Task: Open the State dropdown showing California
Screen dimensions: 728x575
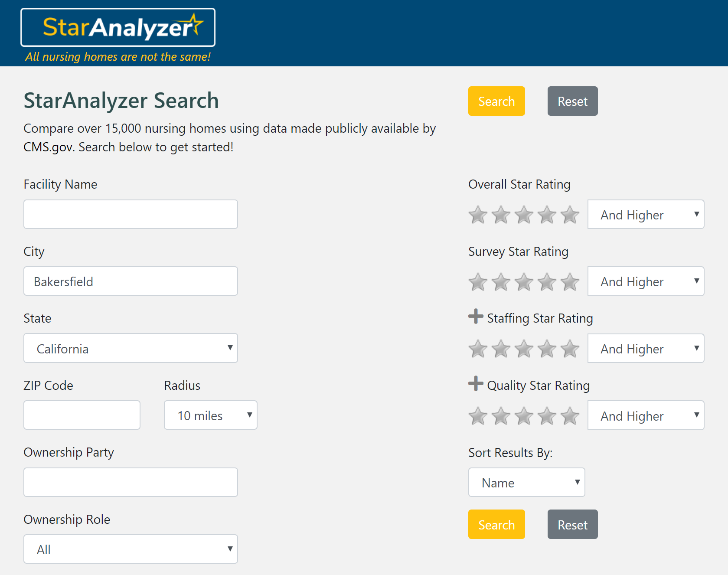Action: point(131,348)
